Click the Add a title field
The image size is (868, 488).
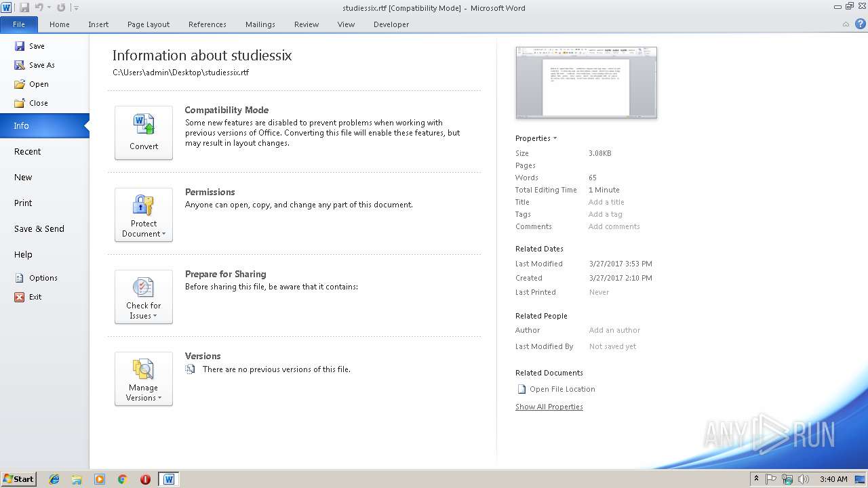[606, 202]
